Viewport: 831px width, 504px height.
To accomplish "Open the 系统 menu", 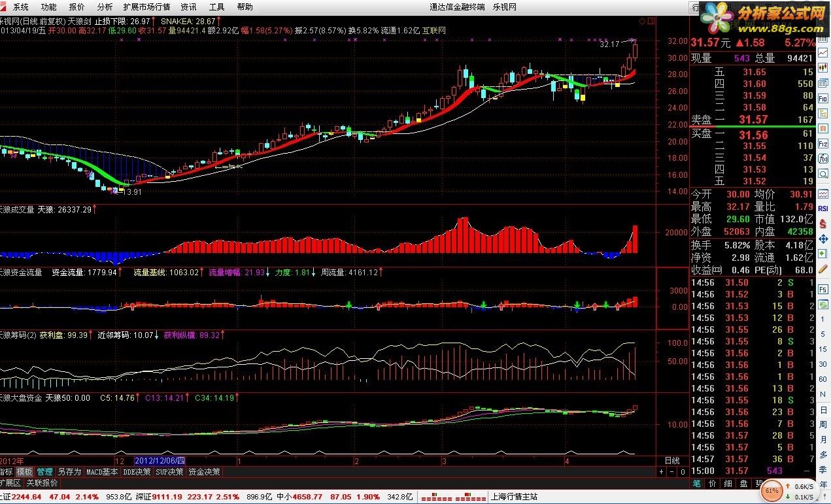I will click(x=21, y=7).
